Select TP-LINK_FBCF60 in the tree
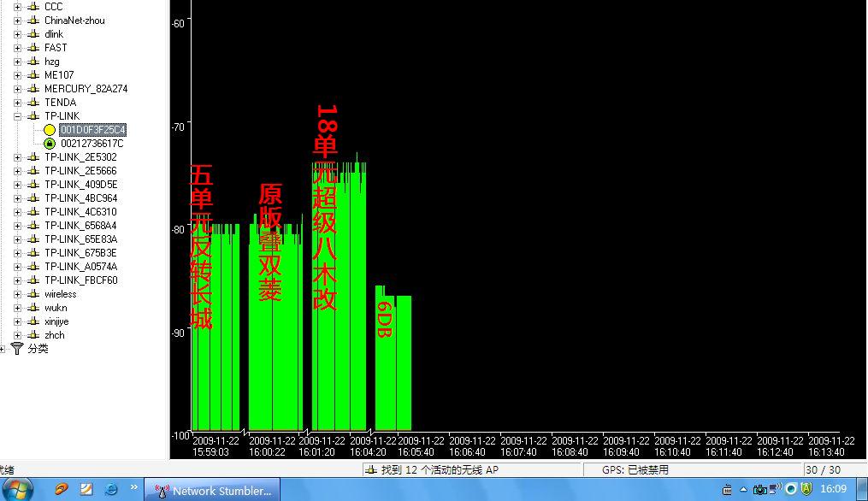This screenshot has height=501, width=868. click(x=81, y=280)
